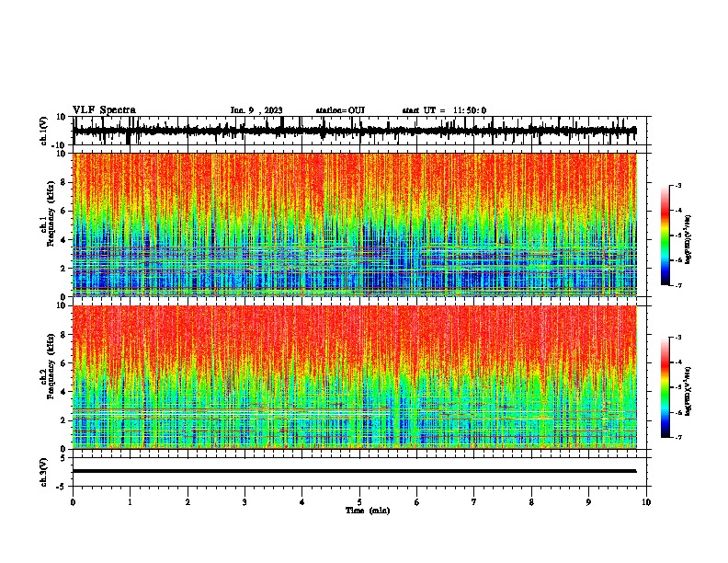Click the "VLF Spectra" title text
The width and height of the screenshot is (728, 563).
104,110
